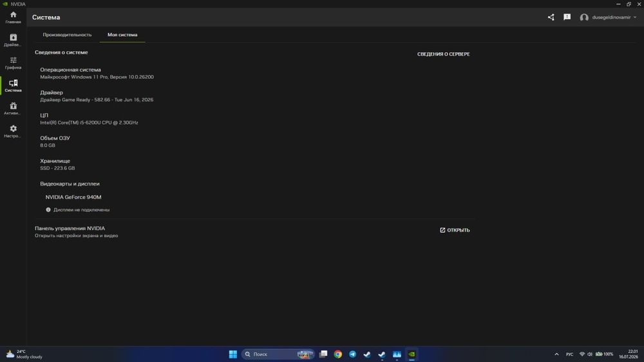Image resolution: width=644 pixels, height=362 pixels.
Task: Open the second Steam taskbar icon
Action: tap(382, 354)
